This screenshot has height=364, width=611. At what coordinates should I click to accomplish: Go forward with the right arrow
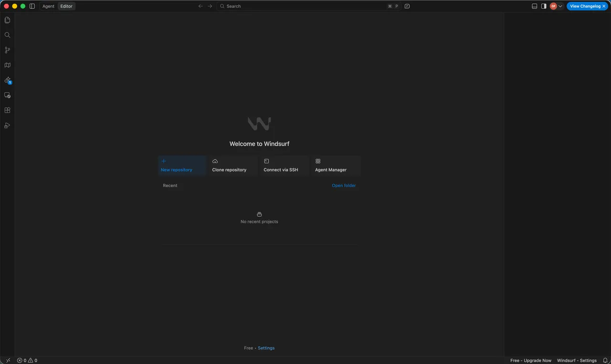click(x=210, y=6)
